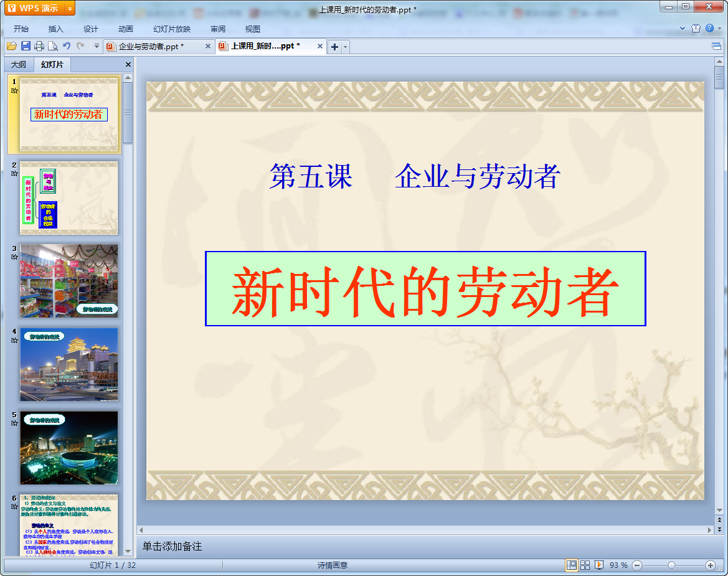
Task: Close the 企业与劳动者.ppt document tab
Action: coord(207,47)
